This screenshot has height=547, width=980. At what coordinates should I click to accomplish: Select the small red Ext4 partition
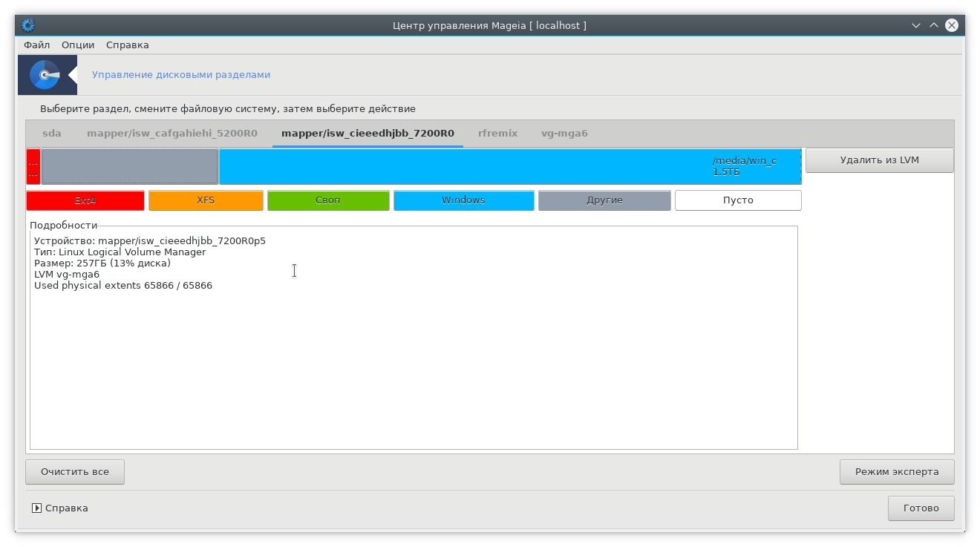coord(33,167)
